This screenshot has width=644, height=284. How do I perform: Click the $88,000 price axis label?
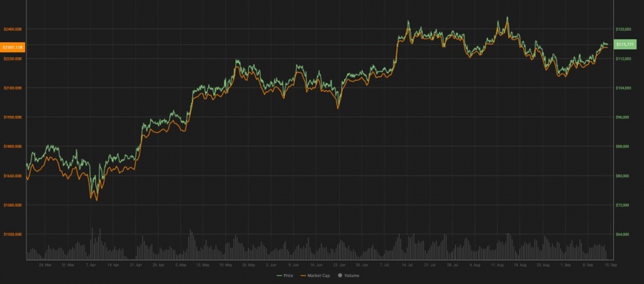tap(623, 146)
